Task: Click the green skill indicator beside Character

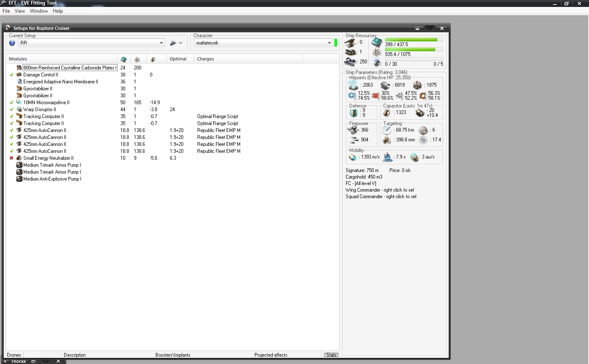Action: (x=336, y=42)
